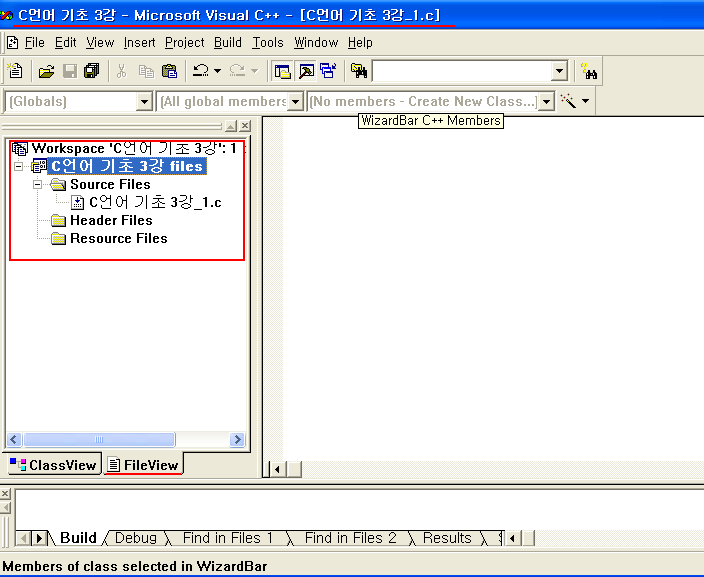Click the Save All icon
This screenshot has height=577, width=704.
click(92, 70)
